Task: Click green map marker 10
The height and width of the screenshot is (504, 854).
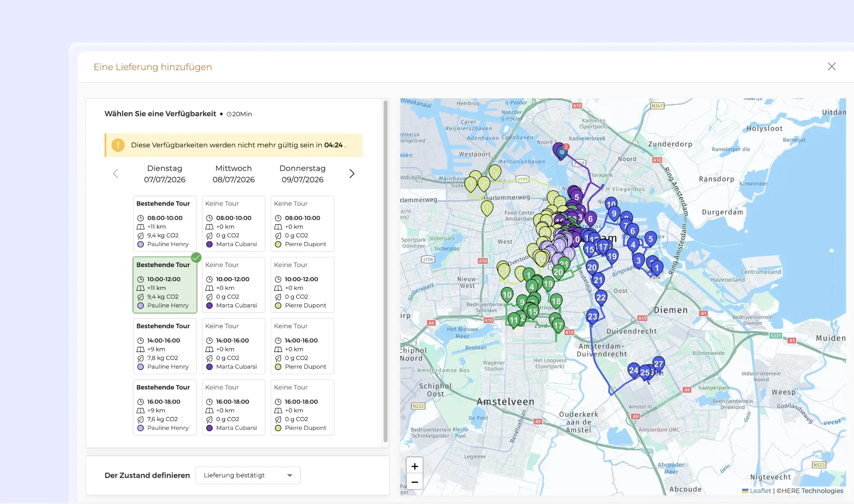Action: (x=507, y=295)
